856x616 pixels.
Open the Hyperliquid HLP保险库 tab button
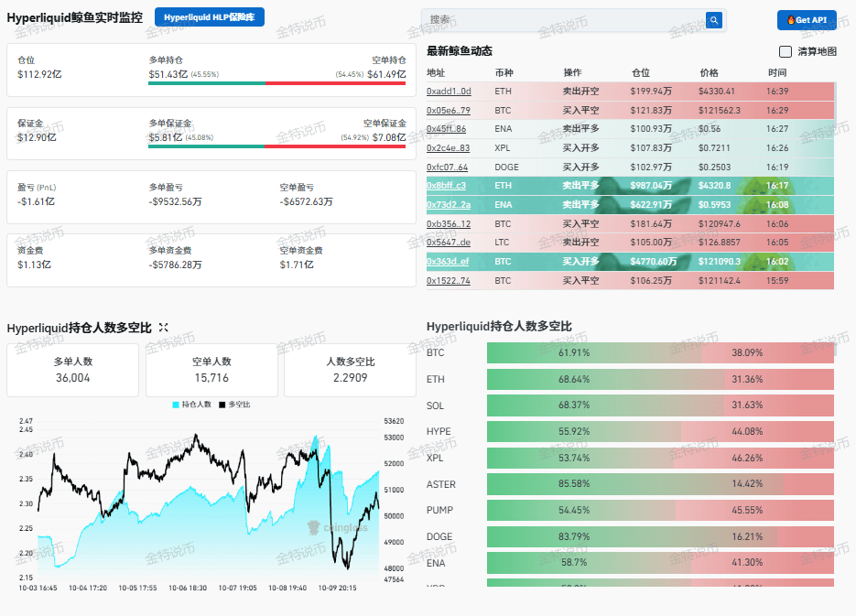tap(210, 16)
